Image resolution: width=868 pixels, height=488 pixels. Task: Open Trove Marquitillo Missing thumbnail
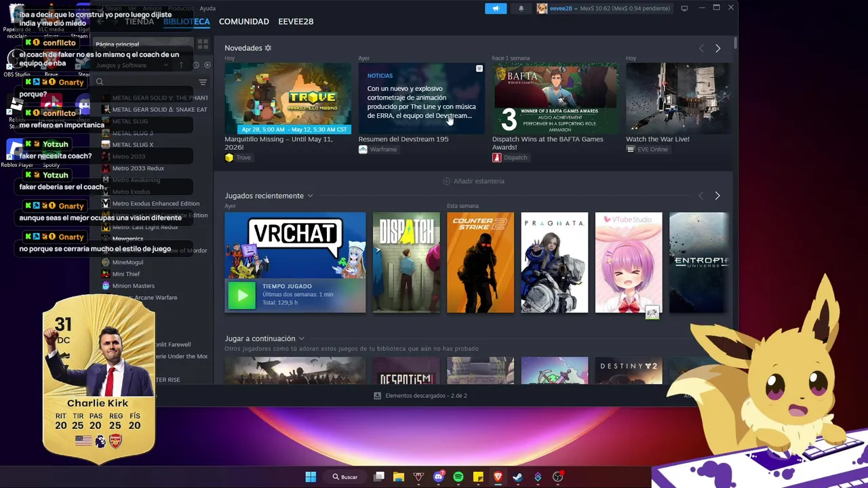pyautogui.click(x=288, y=98)
